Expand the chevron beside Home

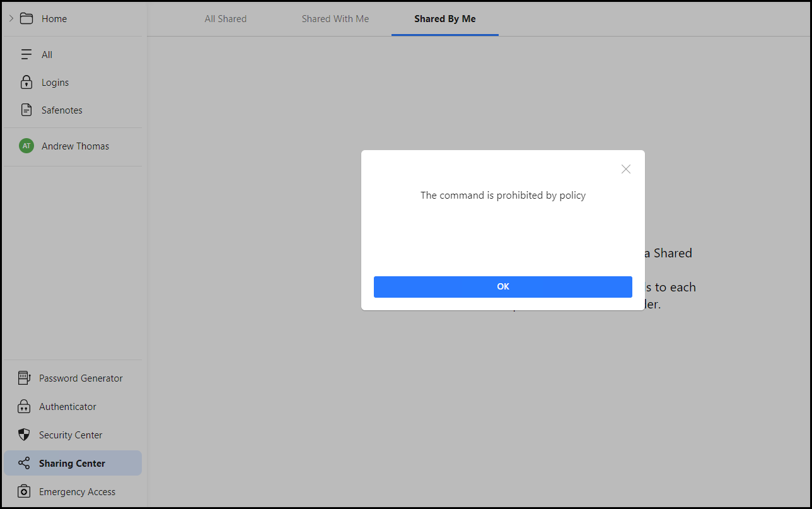(x=10, y=18)
